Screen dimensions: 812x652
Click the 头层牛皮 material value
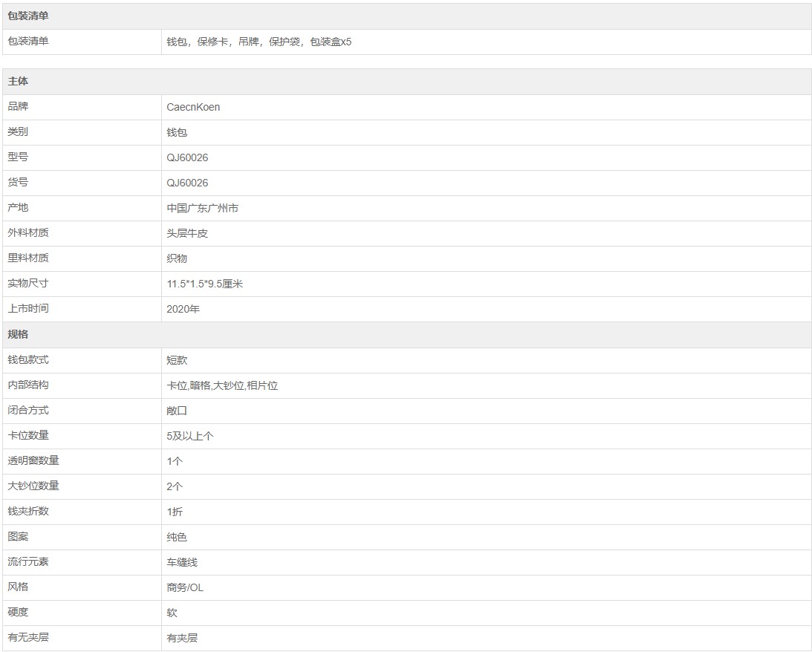point(187,233)
